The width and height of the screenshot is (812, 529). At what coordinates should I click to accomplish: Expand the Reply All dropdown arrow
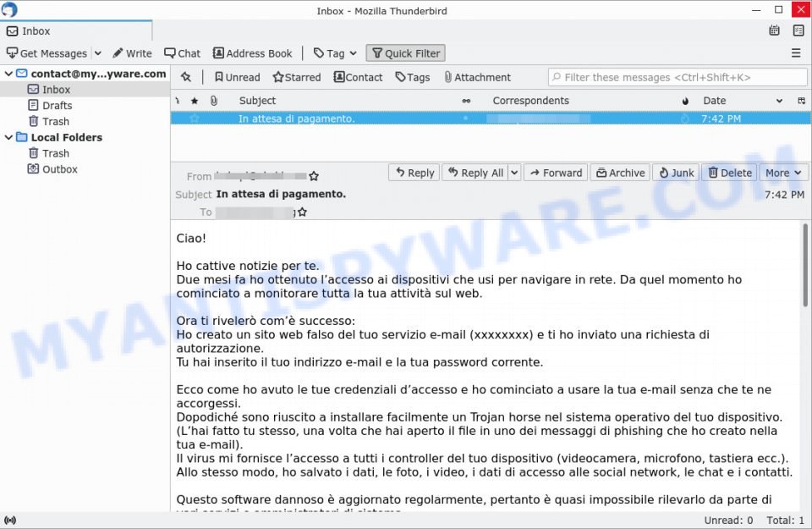pyautogui.click(x=514, y=173)
